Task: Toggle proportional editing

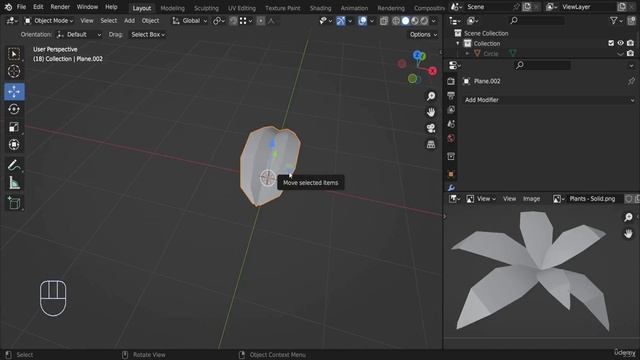Action: click(x=261, y=21)
